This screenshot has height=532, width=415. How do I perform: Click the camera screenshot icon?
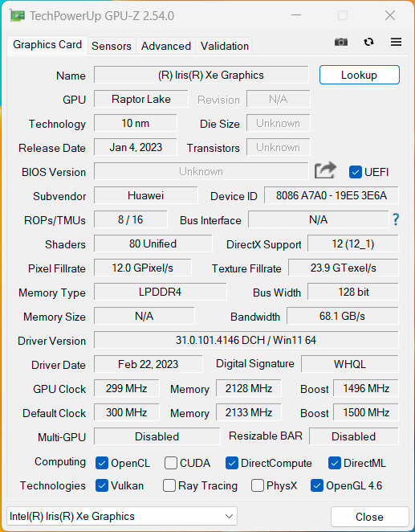[x=341, y=42]
